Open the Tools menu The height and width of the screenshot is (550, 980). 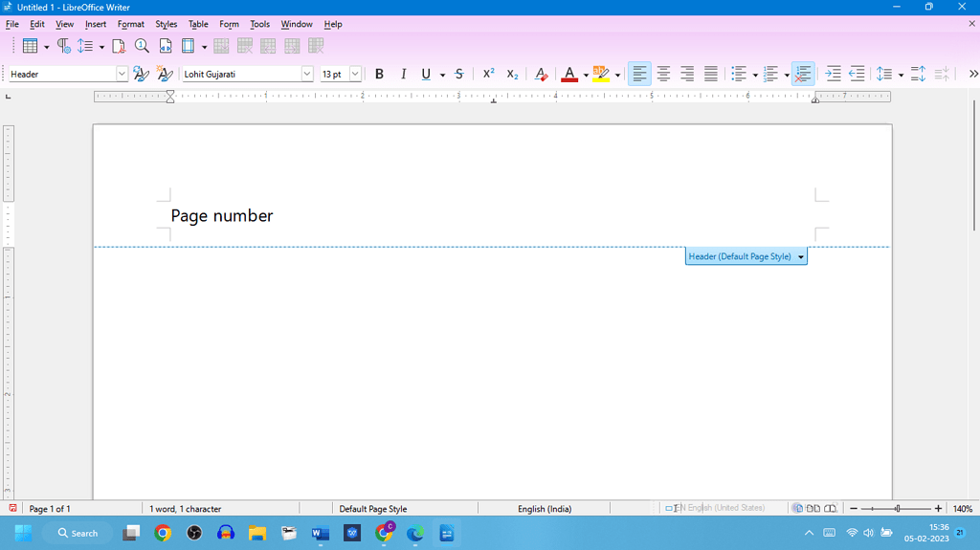point(260,24)
